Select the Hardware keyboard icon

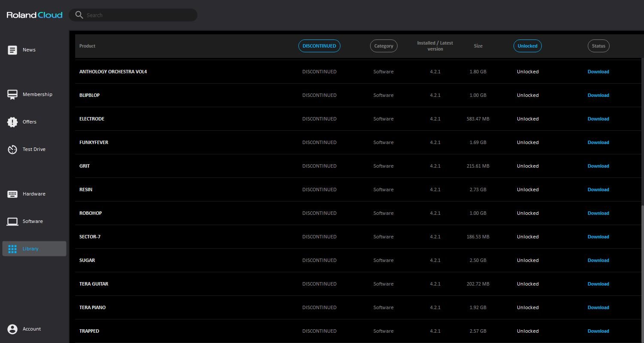(12, 194)
